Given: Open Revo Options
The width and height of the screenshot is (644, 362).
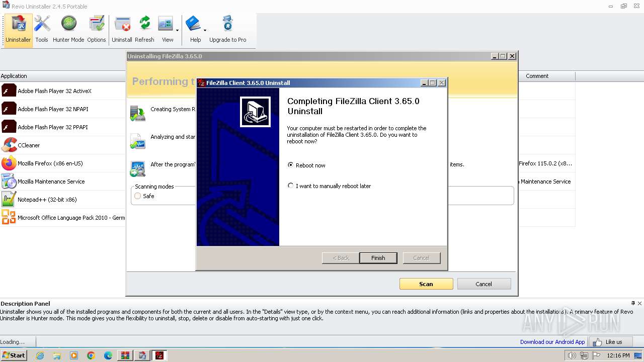Looking at the screenshot, I should point(96,30).
